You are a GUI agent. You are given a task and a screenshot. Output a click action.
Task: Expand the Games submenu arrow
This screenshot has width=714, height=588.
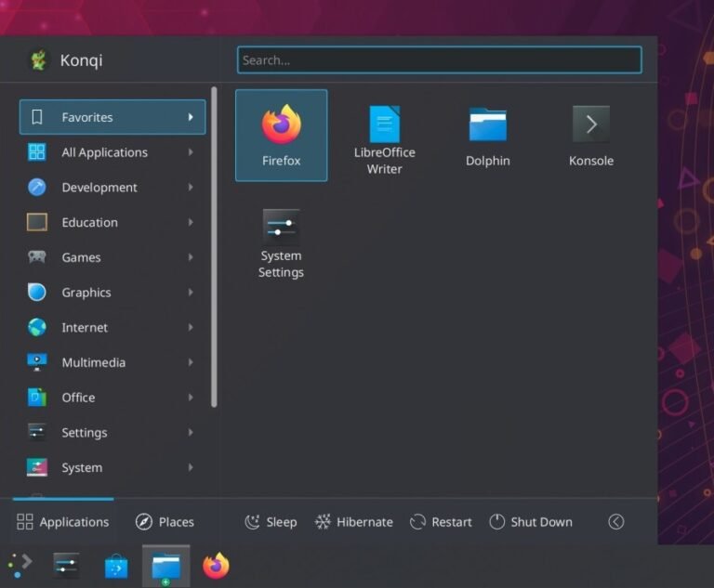(191, 257)
